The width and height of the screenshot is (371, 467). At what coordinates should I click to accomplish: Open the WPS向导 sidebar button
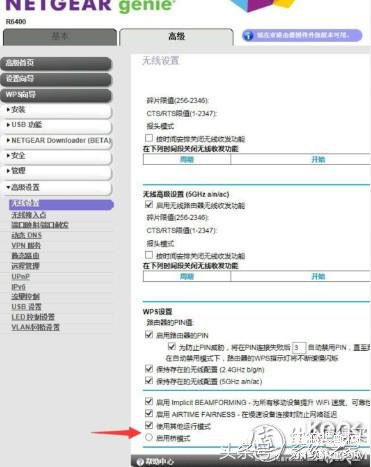point(56,95)
